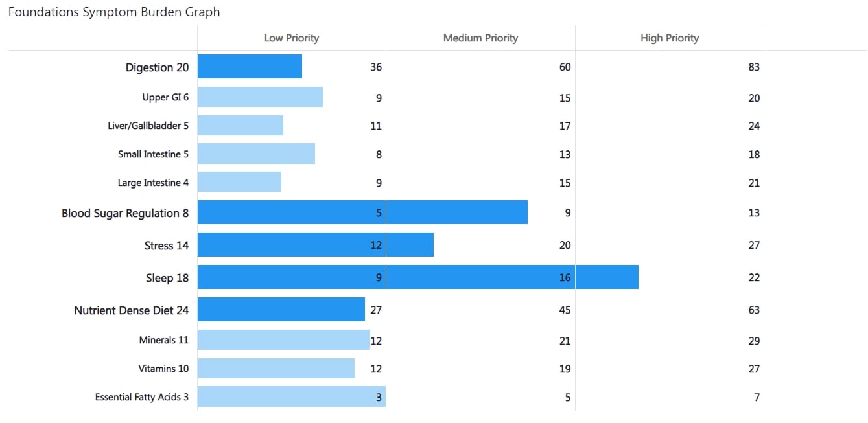868x423 pixels.
Task: Select the Medium Priority column header
Action: [x=480, y=38]
